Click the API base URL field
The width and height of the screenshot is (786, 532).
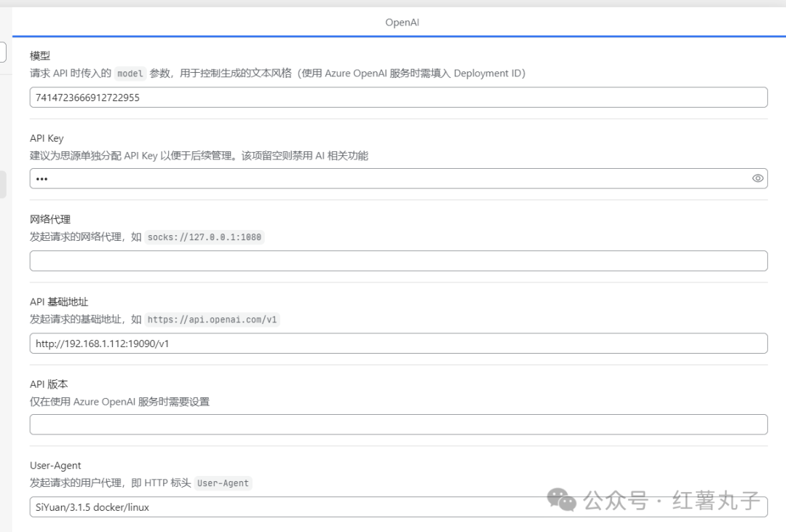[x=399, y=344]
